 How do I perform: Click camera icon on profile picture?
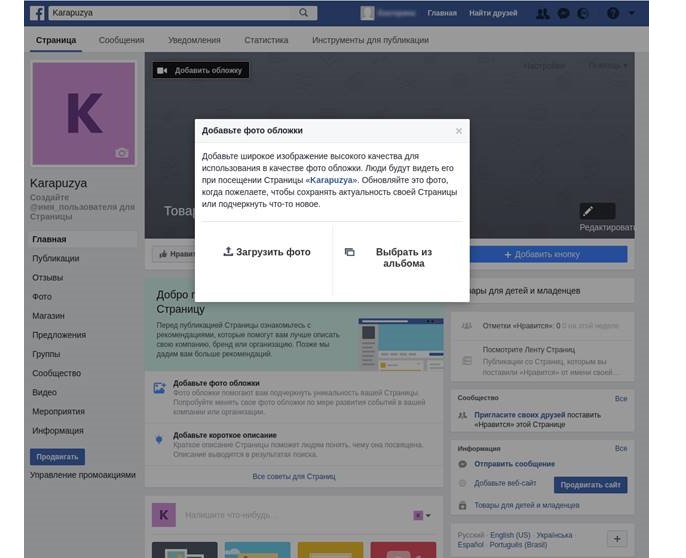tap(122, 153)
